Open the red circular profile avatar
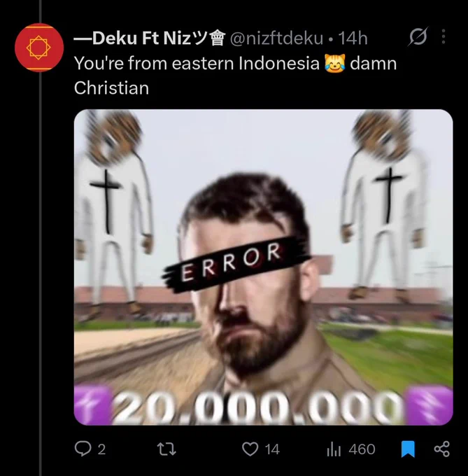468x476 pixels. pyautogui.click(x=39, y=48)
